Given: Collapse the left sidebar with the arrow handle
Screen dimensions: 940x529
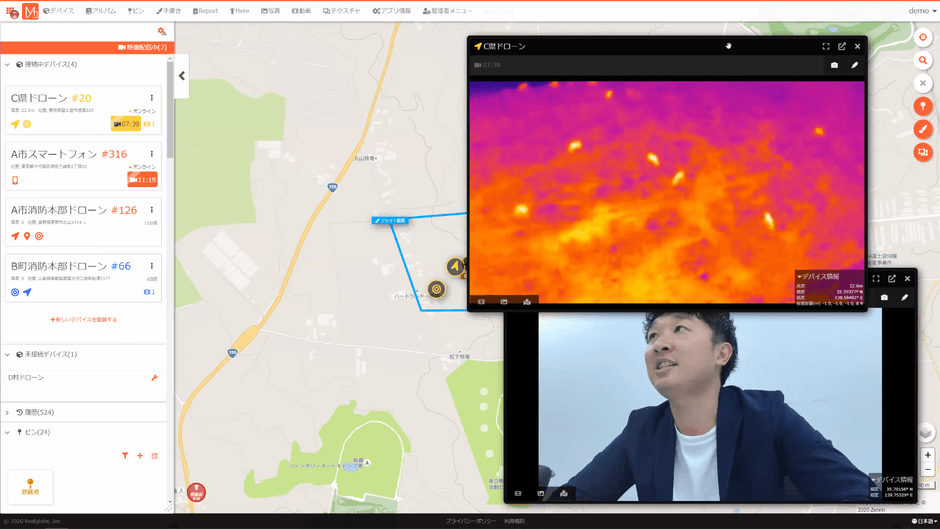Looking at the screenshot, I should click(182, 76).
